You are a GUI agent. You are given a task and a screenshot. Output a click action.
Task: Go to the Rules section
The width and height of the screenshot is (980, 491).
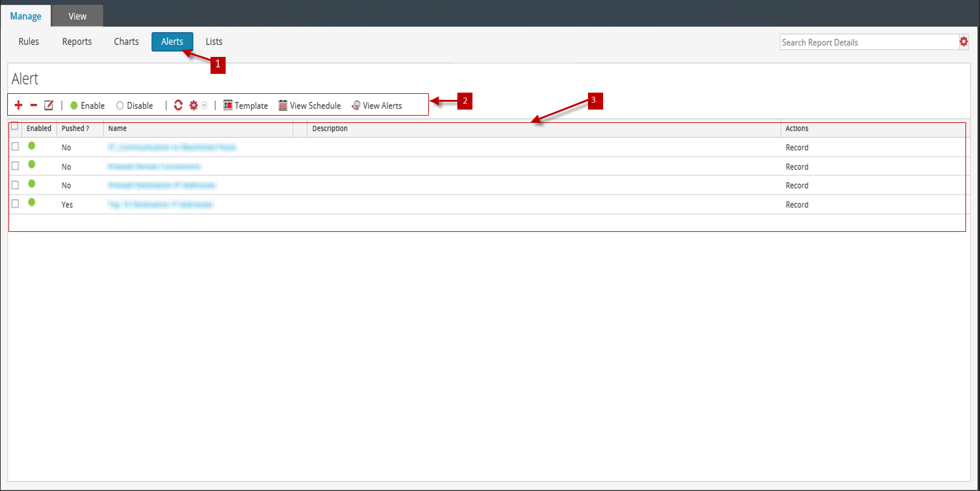[x=29, y=42]
